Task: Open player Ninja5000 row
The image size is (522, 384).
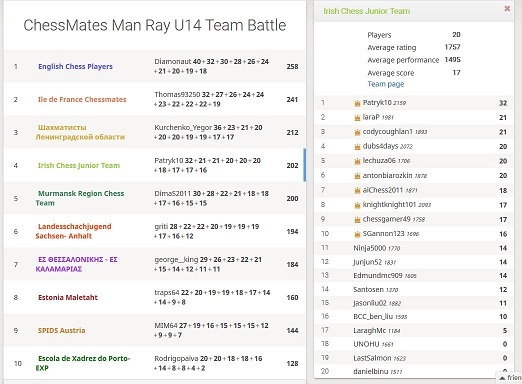Action: pos(414,248)
